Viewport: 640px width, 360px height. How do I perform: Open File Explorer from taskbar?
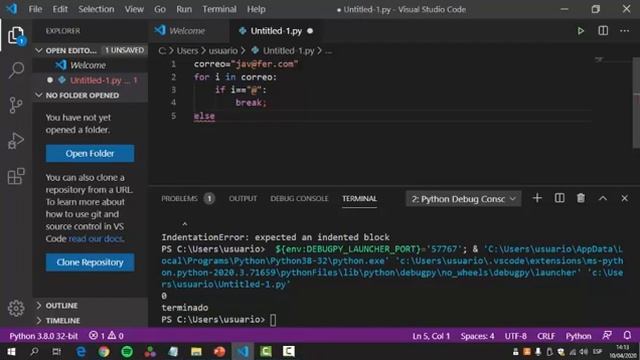(196, 351)
